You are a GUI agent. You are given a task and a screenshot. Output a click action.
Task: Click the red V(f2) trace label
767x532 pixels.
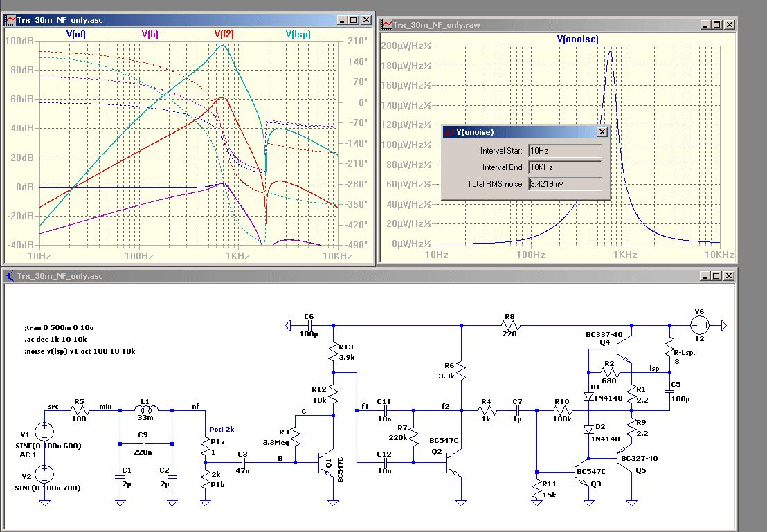[x=226, y=33]
